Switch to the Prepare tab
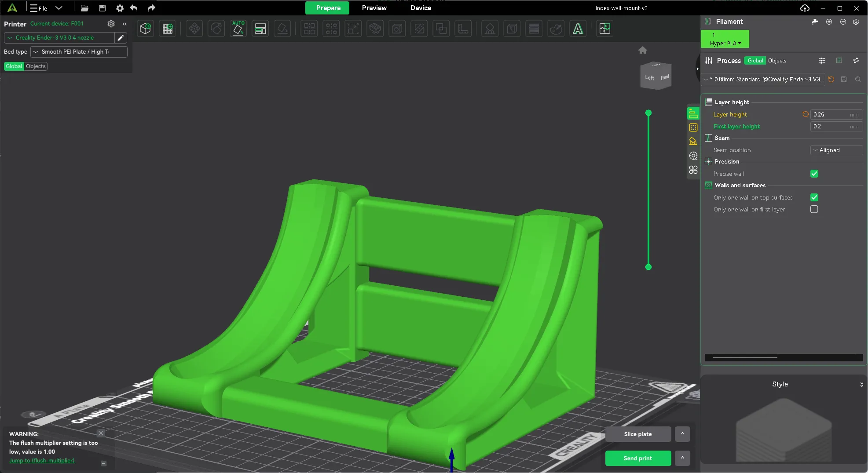 click(x=328, y=8)
